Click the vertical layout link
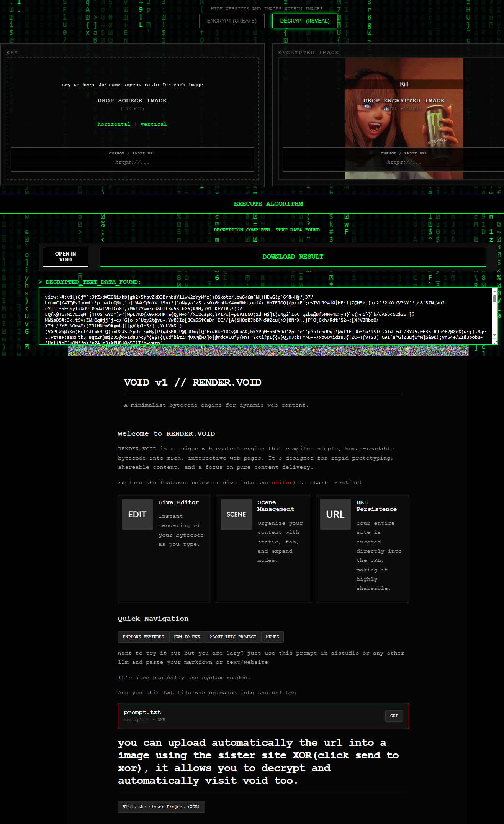 click(x=154, y=124)
